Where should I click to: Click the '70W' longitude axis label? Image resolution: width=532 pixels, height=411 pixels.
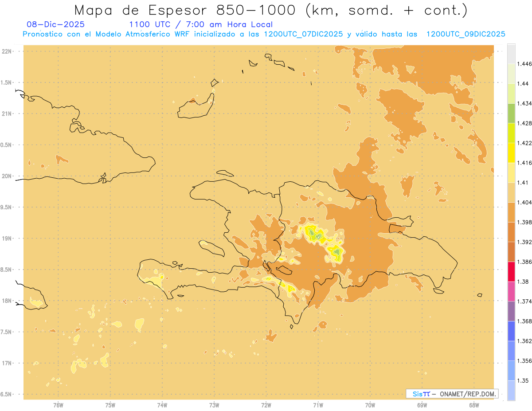(370, 405)
